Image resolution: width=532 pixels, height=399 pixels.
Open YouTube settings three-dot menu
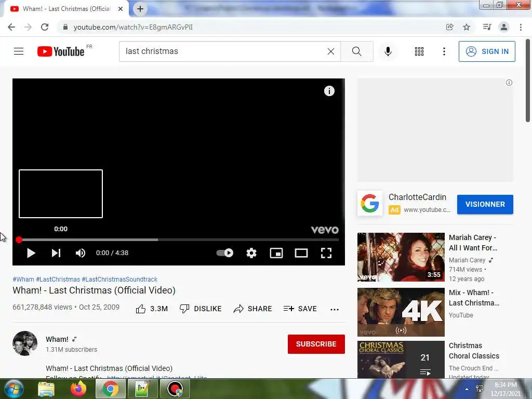pyautogui.click(x=444, y=51)
